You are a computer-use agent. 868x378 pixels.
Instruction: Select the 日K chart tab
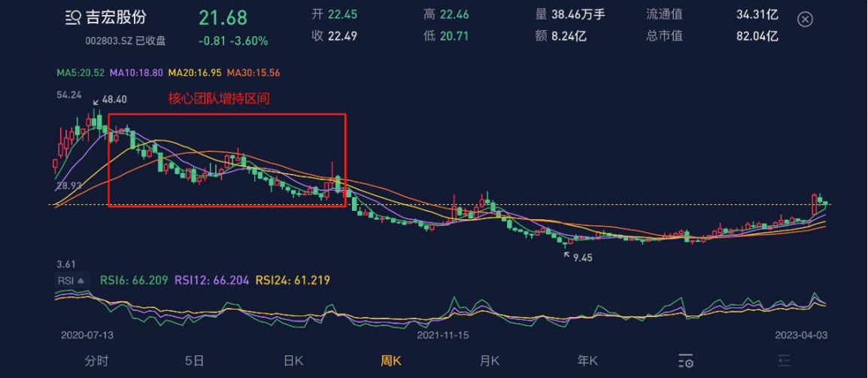coord(293,361)
